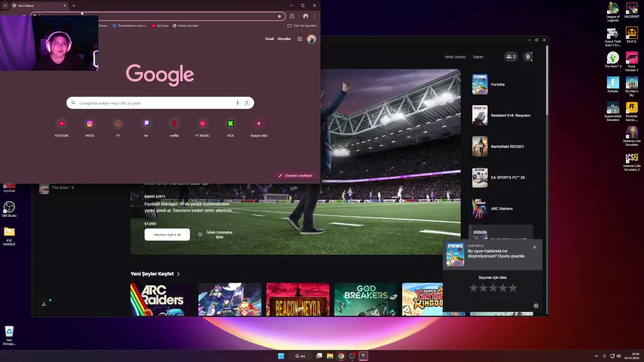Screen dimensions: 644x362
Task: Search by image with Google Lens icon
Action: pyautogui.click(x=247, y=103)
